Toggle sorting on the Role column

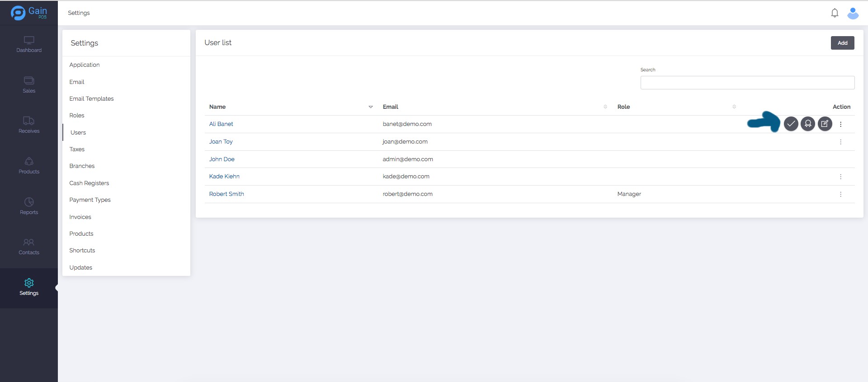(734, 107)
